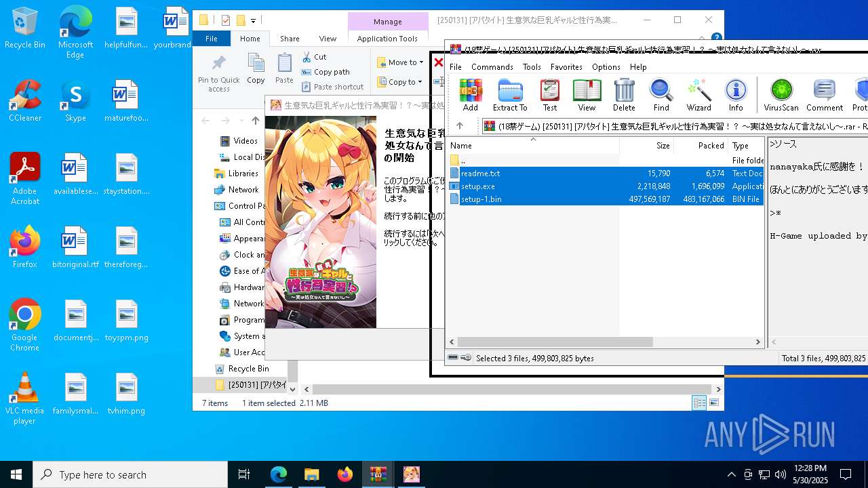Open File Explorer from the taskbar
The height and width of the screenshot is (488, 868).
tap(311, 474)
